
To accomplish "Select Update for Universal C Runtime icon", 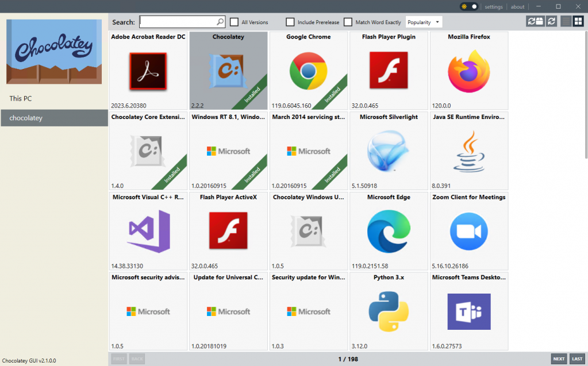I will pyautogui.click(x=228, y=311).
